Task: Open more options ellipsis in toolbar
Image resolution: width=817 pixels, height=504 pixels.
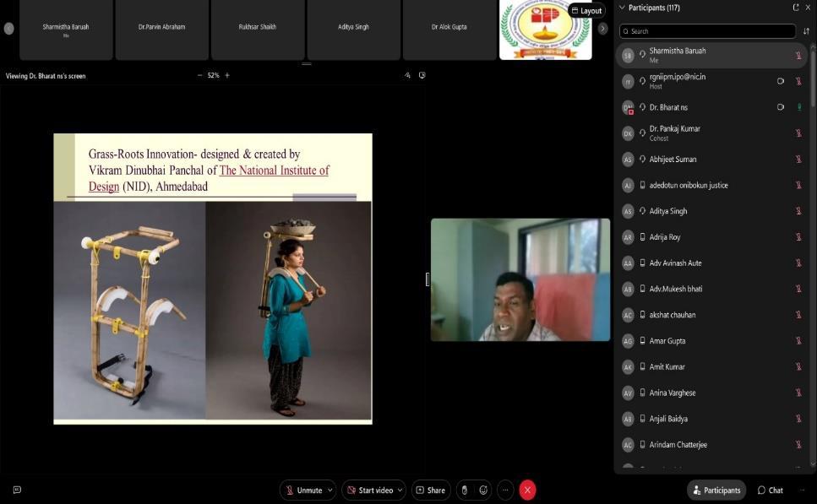Action: coord(505,490)
